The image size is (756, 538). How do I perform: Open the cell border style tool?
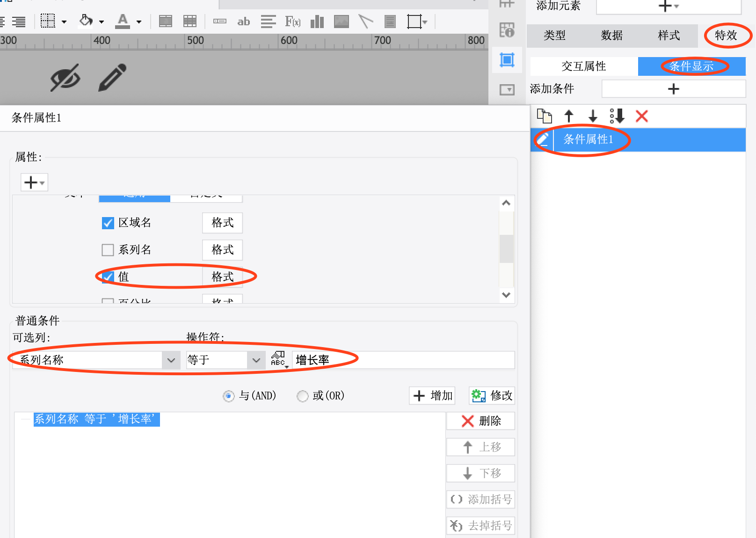[x=48, y=21]
